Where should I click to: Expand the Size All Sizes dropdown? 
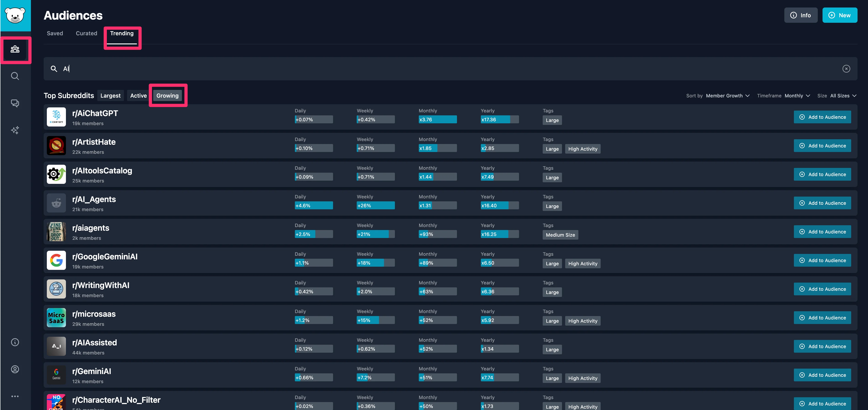click(843, 96)
